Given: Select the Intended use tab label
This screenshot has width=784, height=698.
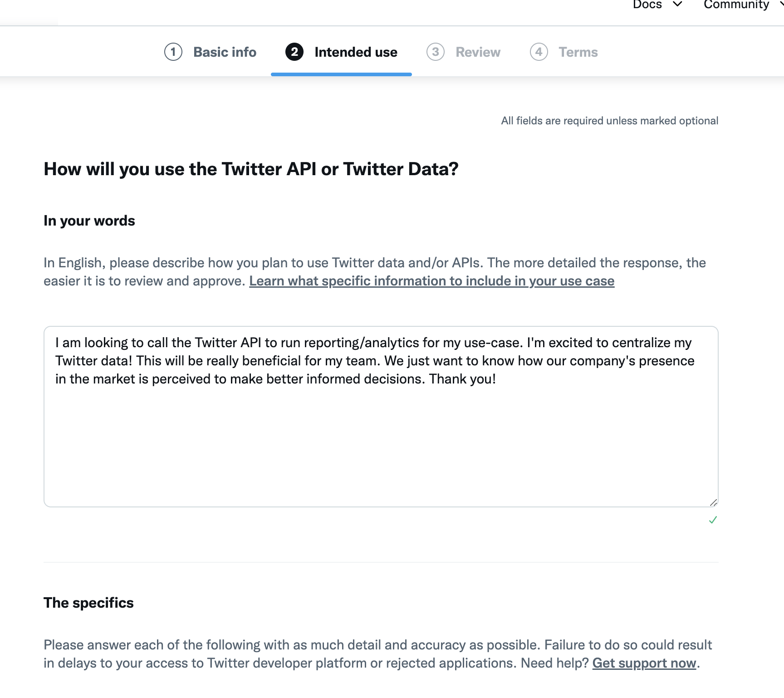Looking at the screenshot, I should (356, 52).
